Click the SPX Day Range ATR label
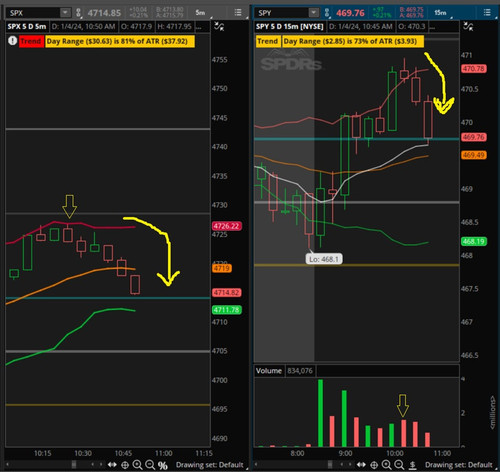500x472 pixels. pyautogui.click(x=120, y=41)
